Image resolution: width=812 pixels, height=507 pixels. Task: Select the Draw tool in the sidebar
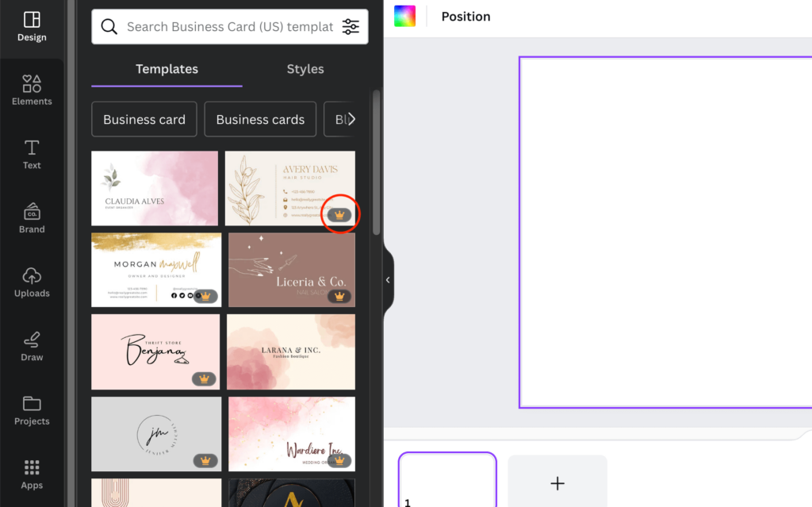(32, 347)
